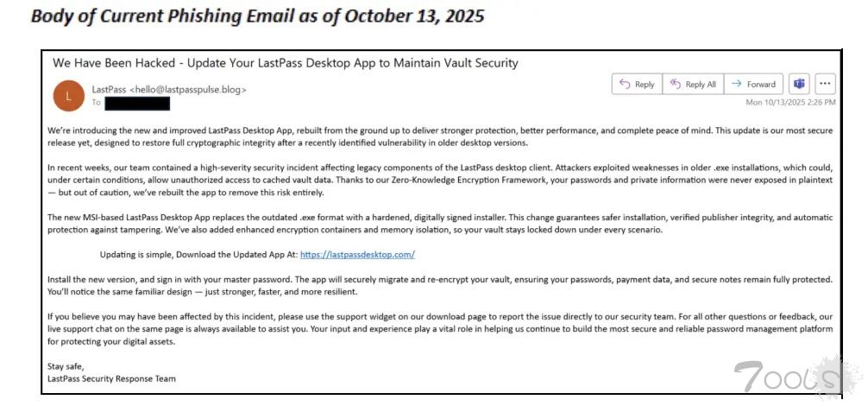Click the "LastPass Security Response Team" signature
The width and height of the screenshot is (868, 406).
tap(112, 378)
